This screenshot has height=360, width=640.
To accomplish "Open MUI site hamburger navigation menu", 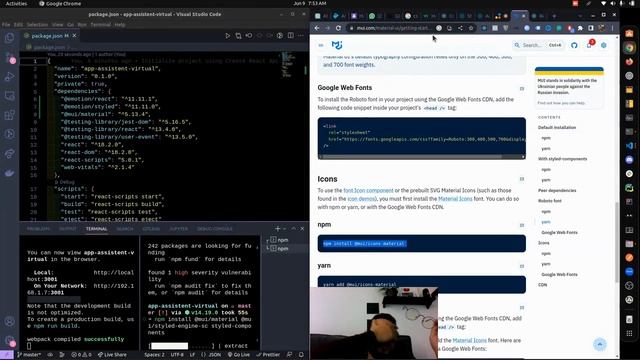I will point(321,45).
